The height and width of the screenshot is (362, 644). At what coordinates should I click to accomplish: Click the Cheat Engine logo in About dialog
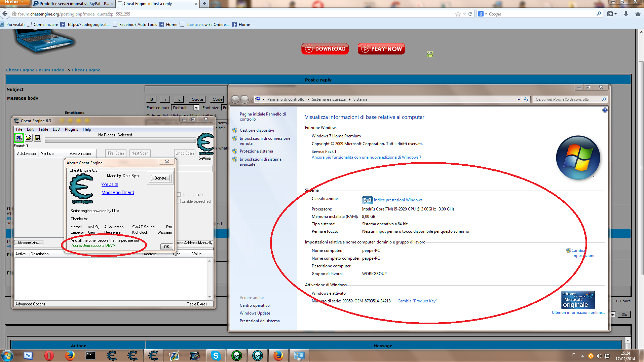[81, 189]
